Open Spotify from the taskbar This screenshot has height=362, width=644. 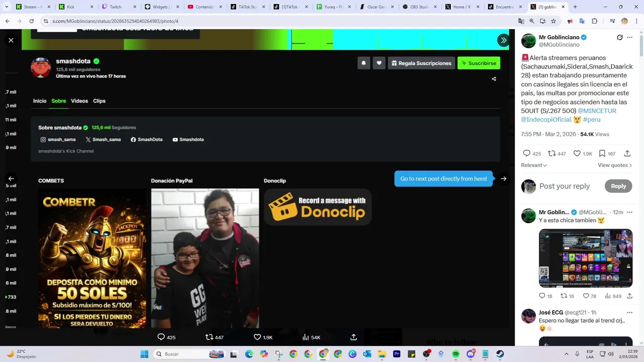click(456, 354)
